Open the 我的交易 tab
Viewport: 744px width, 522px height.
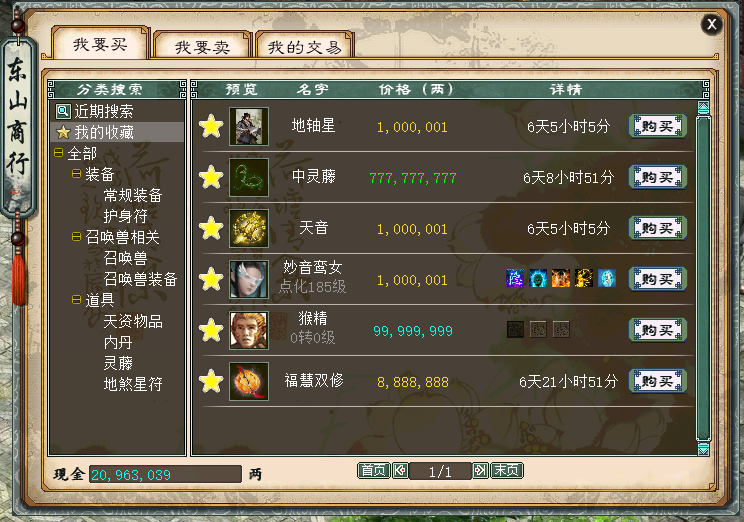click(305, 46)
